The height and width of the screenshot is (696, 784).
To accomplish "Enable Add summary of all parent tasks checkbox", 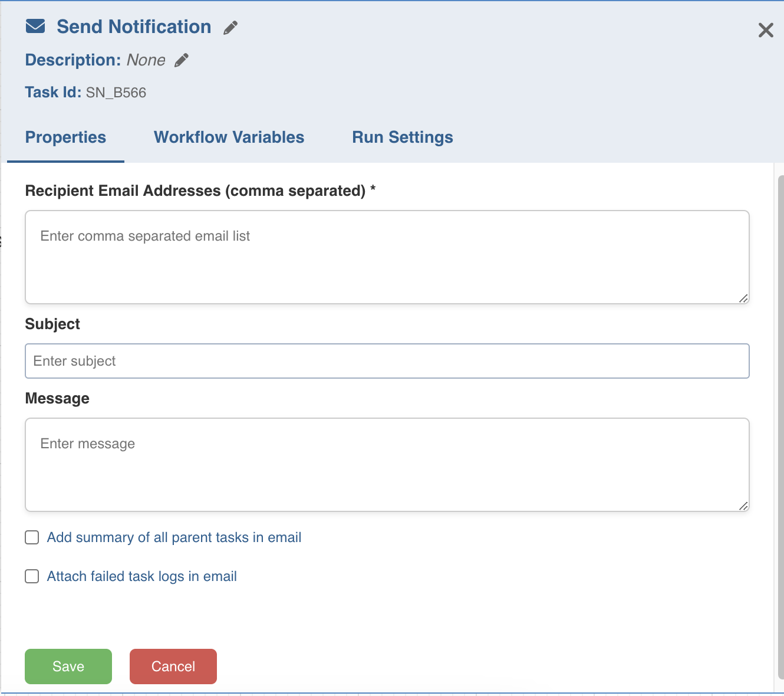I will 32,537.
